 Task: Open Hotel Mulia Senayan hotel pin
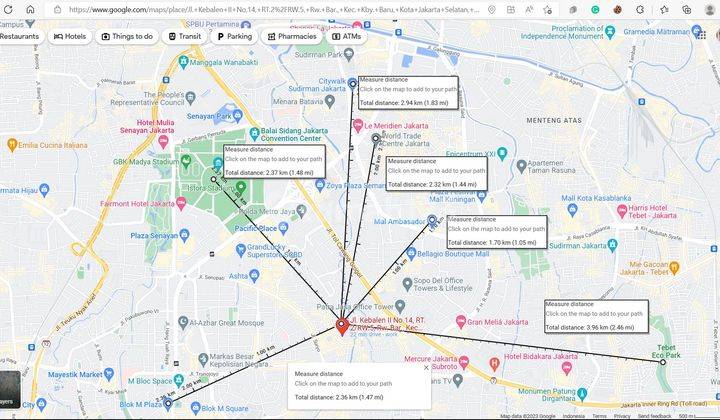(x=163, y=142)
